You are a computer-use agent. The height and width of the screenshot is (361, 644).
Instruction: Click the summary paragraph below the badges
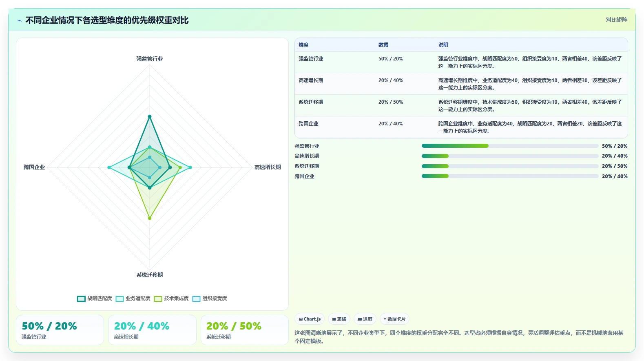pos(459,337)
